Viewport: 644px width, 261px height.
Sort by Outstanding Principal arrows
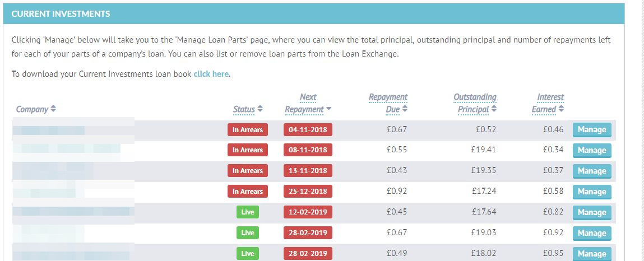[x=494, y=109]
